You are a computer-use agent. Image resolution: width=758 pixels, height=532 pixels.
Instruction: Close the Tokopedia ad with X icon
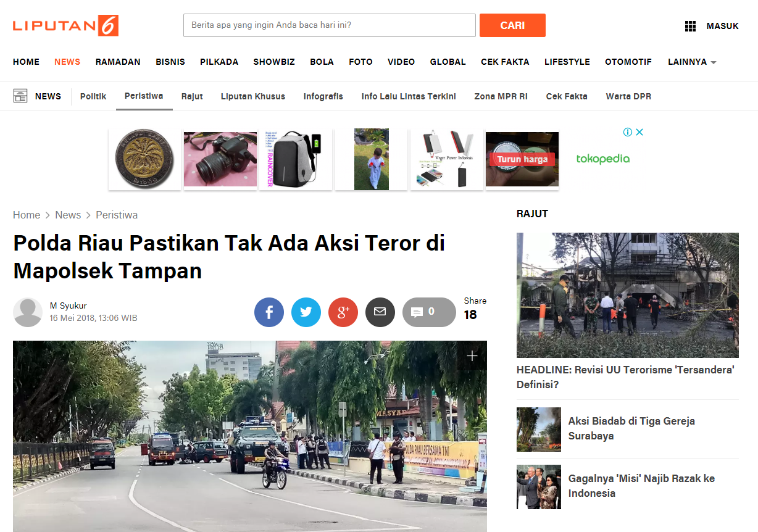click(x=639, y=132)
